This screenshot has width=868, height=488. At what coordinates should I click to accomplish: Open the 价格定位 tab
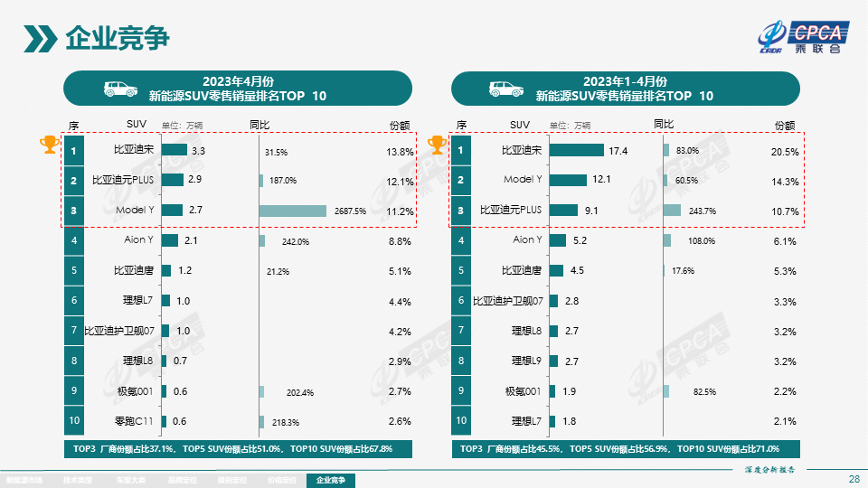tap(280, 481)
